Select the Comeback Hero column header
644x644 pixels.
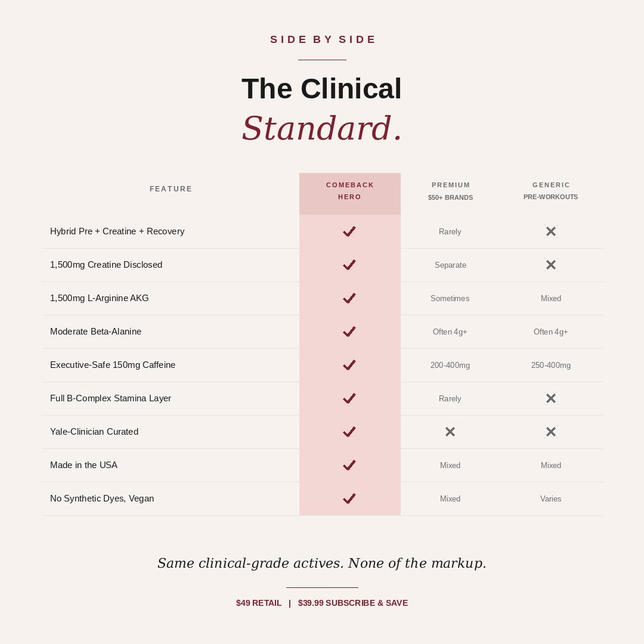click(x=350, y=191)
